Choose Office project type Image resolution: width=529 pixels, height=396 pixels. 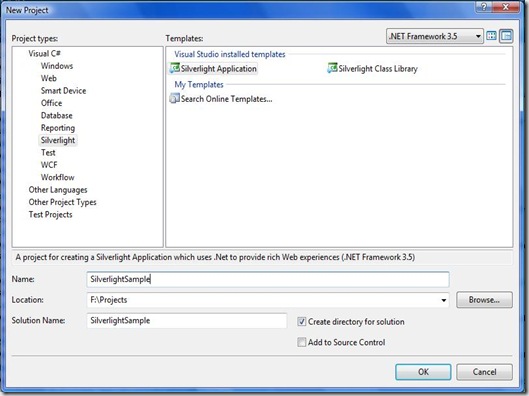[52, 103]
